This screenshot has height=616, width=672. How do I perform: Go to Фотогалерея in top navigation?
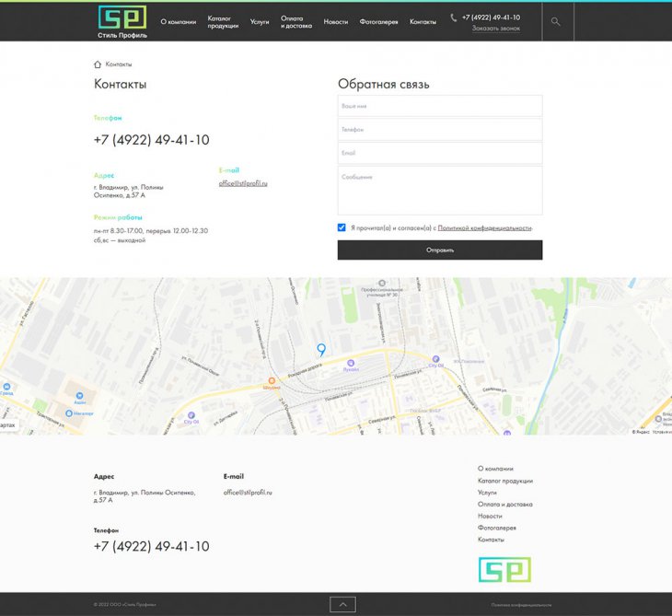pyautogui.click(x=378, y=21)
